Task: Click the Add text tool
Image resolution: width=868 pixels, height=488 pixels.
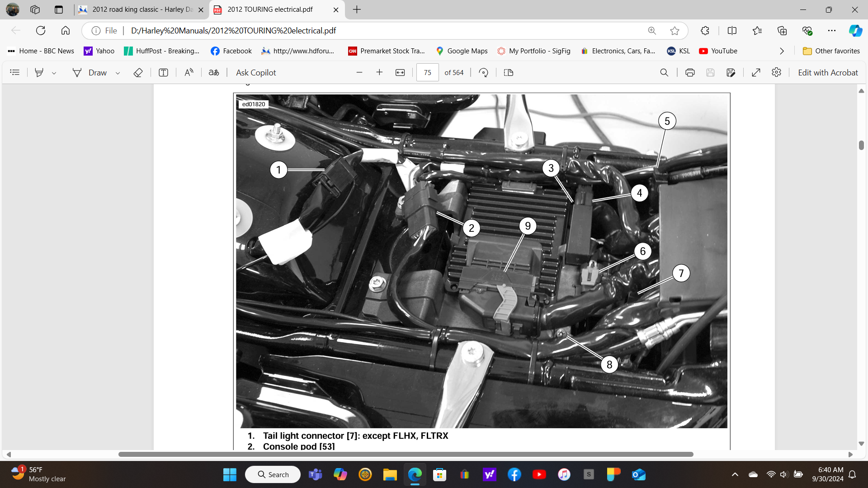Action: pyautogui.click(x=163, y=72)
